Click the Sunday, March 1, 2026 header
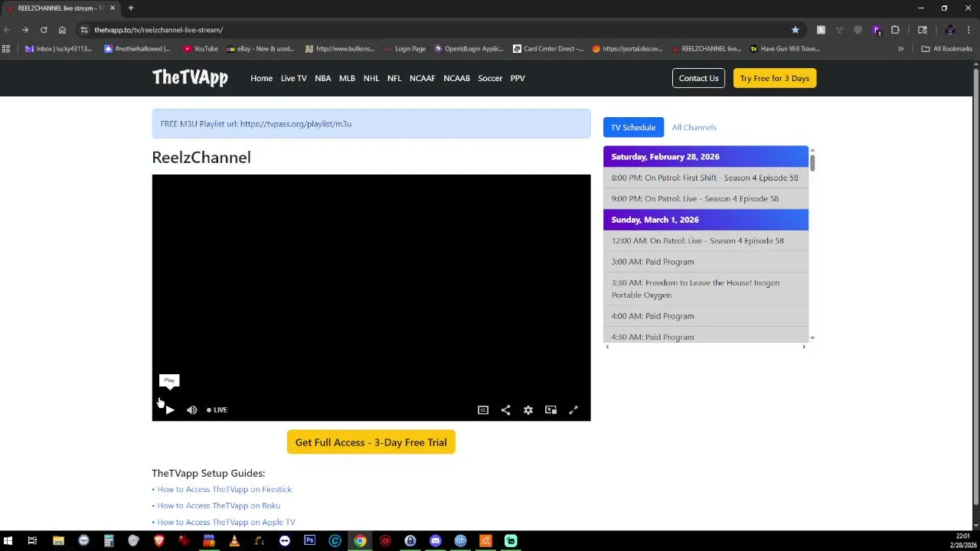Image resolution: width=980 pixels, height=551 pixels. click(x=706, y=220)
